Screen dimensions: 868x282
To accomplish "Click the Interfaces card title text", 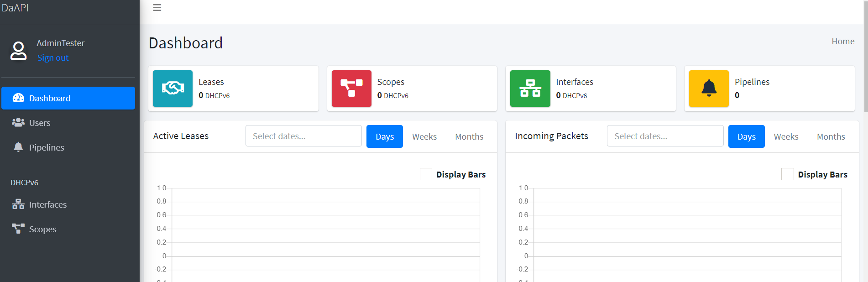I will click(x=575, y=82).
